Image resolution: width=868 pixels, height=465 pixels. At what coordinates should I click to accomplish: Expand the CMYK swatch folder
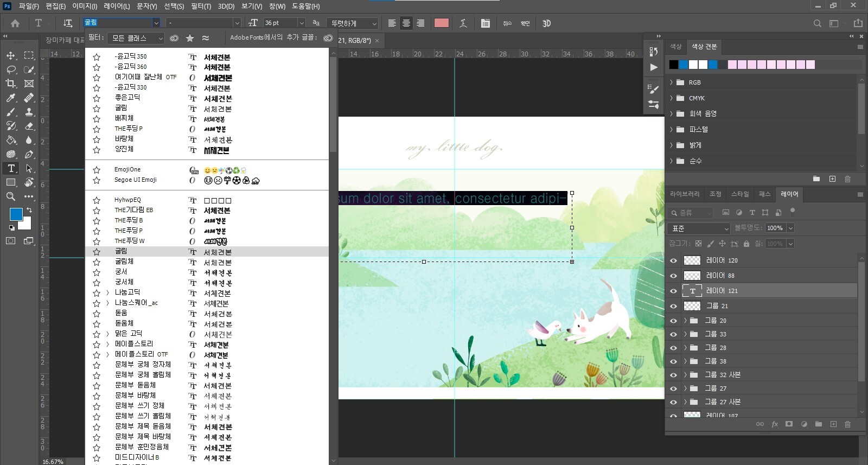pos(671,98)
